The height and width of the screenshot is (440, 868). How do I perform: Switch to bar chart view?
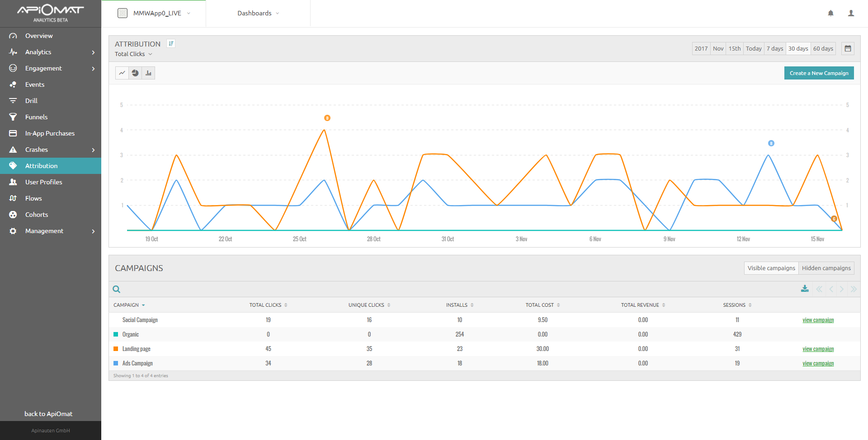pyautogui.click(x=148, y=73)
